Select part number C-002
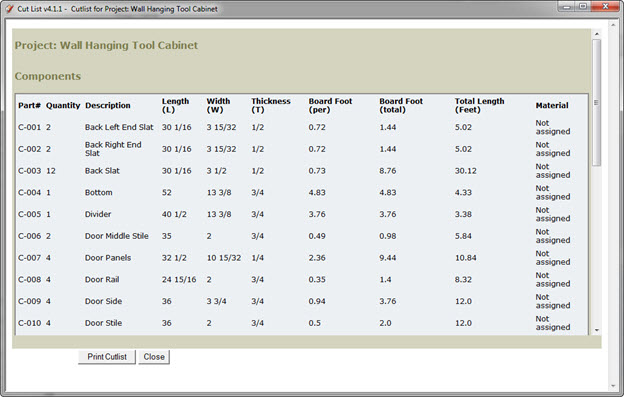Image resolution: width=624 pixels, height=397 pixels. click(29, 149)
